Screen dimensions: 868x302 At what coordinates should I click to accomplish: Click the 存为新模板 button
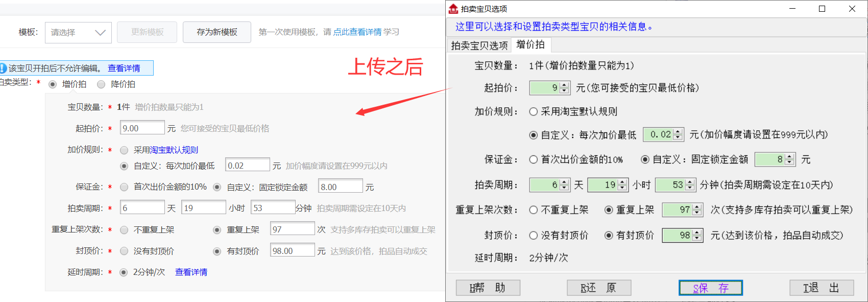click(x=216, y=32)
